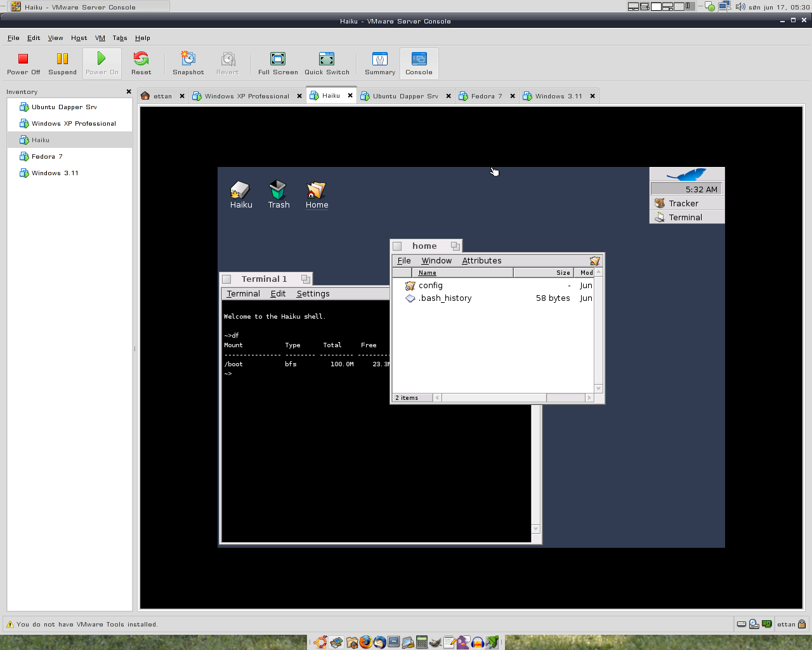Select Haiku in the Inventory list
This screenshot has width=812, height=650.
click(x=70, y=140)
